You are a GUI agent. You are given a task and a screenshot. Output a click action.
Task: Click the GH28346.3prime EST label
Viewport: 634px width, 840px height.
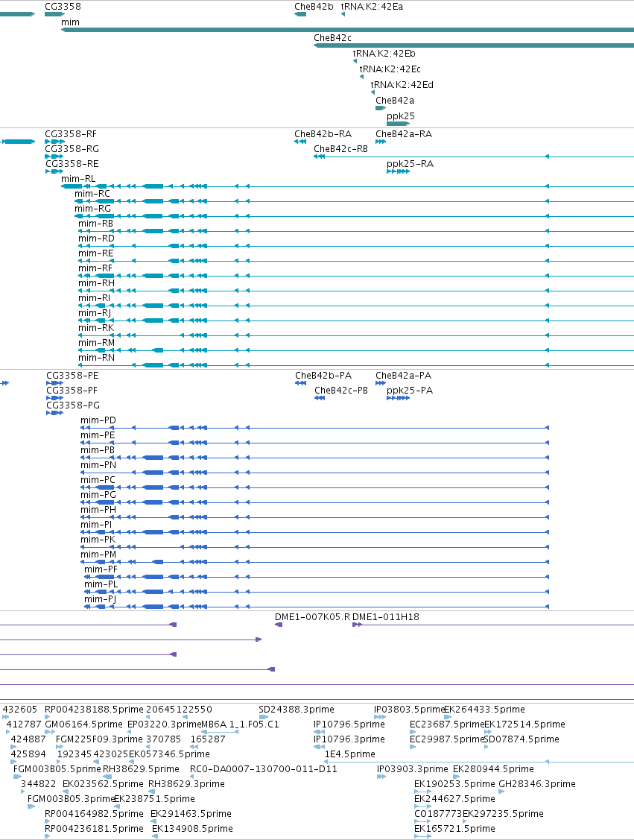tap(537, 783)
